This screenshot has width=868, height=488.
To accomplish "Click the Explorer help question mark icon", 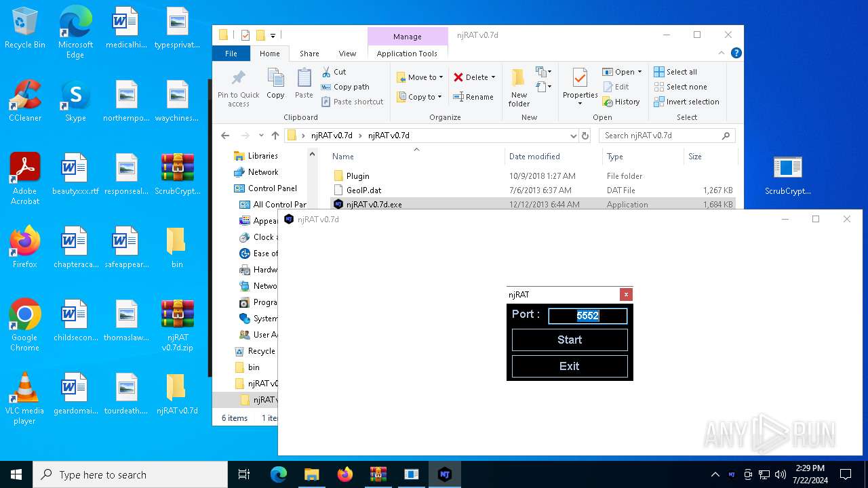I will tap(736, 53).
